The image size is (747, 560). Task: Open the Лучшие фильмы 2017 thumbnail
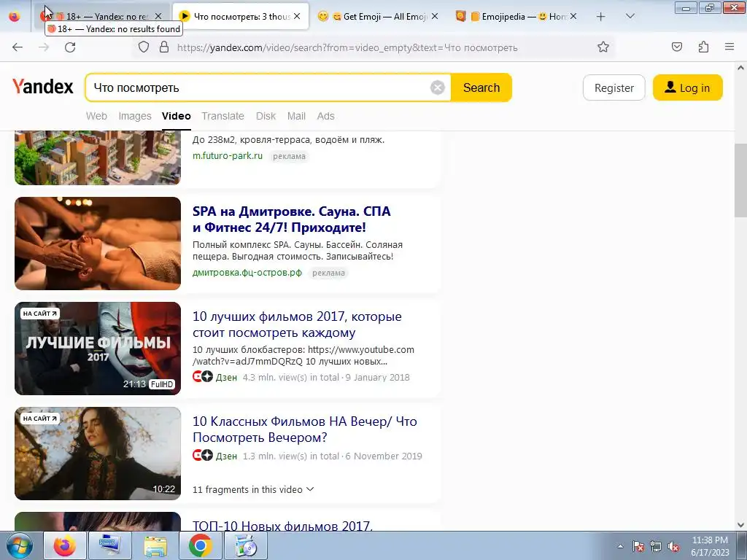click(x=98, y=348)
